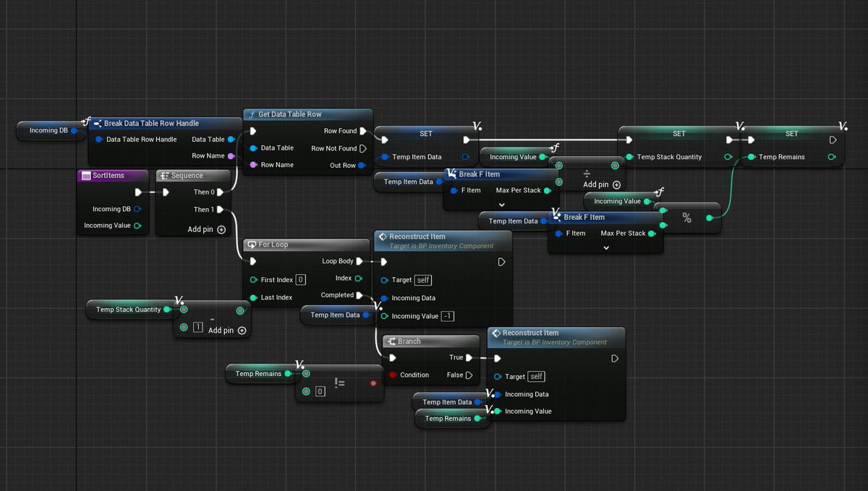Click the Last Index input pin

[x=253, y=297]
